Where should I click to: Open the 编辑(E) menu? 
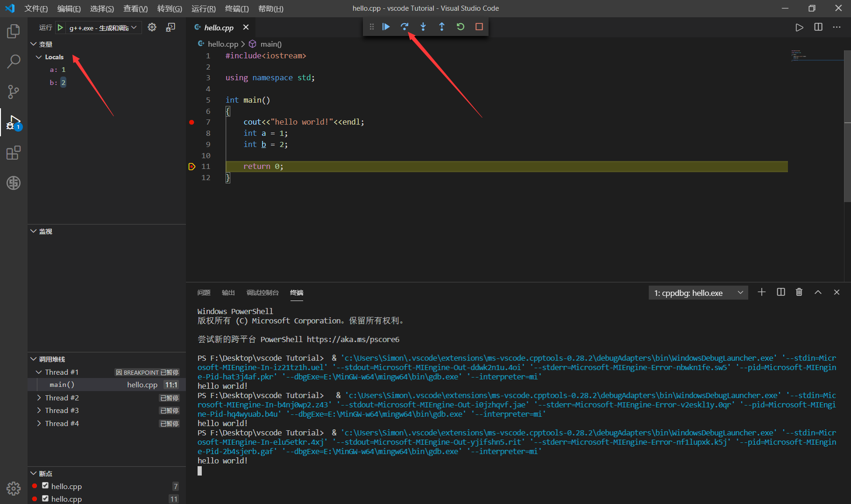pos(69,8)
